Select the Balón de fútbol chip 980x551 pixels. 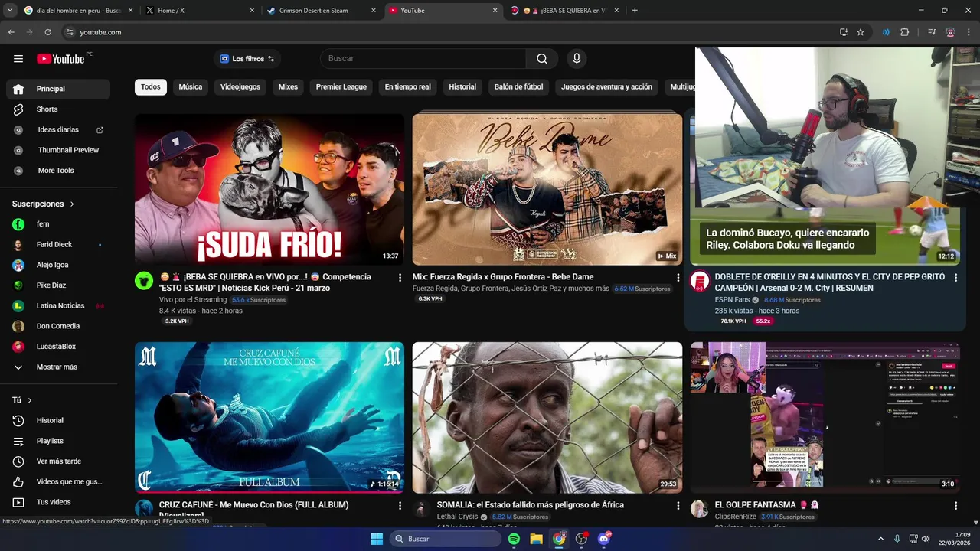click(519, 87)
